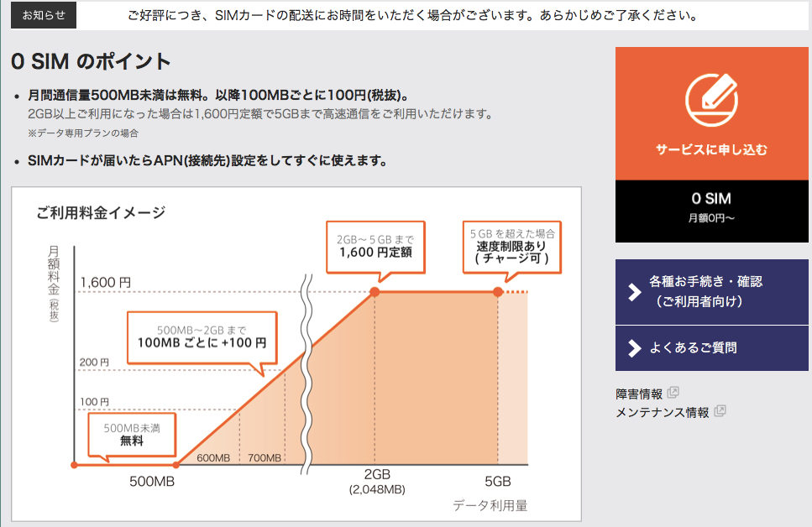The width and height of the screenshot is (812, 527).
Task: Click the 月額料金(税抜) vertical axis title
Action: pyautogui.click(x=54, y=284)
